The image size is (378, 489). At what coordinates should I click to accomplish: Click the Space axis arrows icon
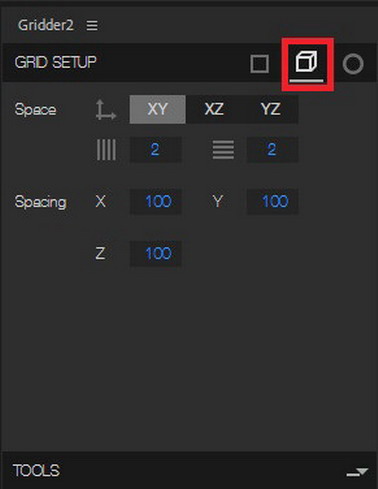tap(106, 110)
